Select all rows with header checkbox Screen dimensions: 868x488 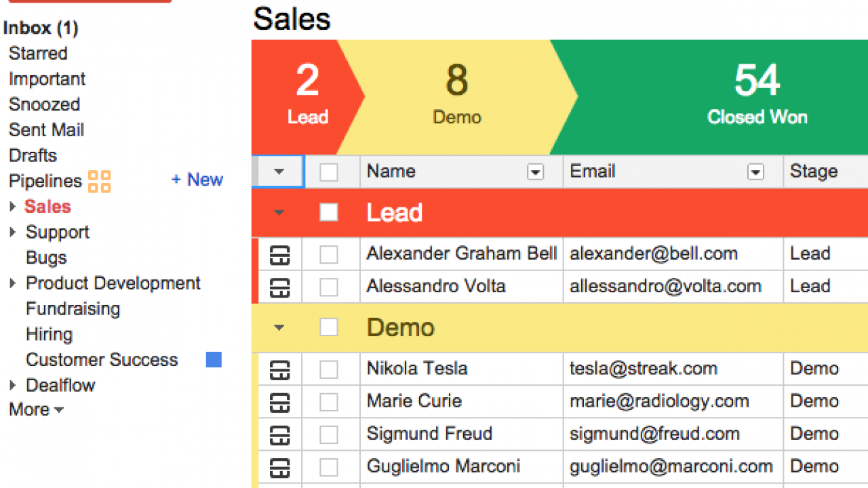[329, 172]
